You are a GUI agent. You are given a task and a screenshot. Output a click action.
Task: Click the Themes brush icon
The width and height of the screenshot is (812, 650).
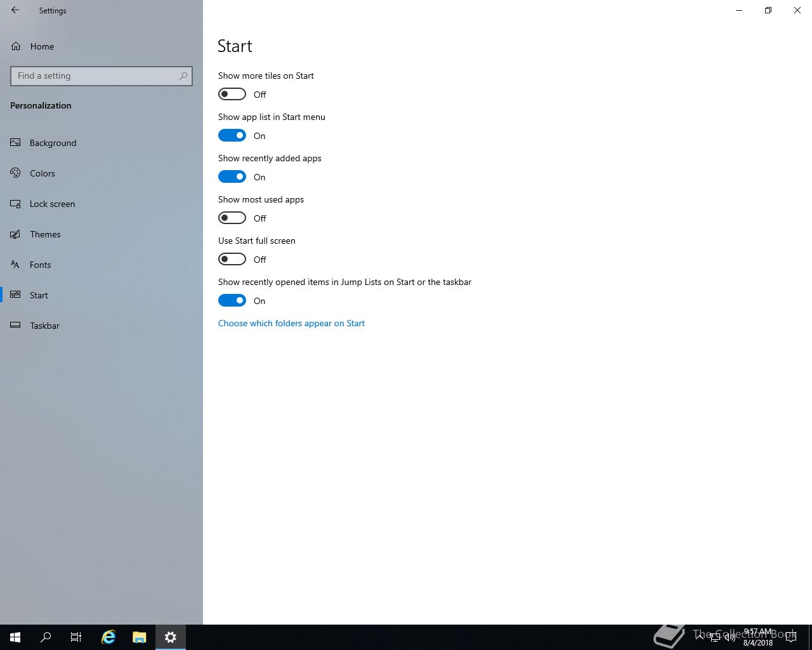pyautogui.click(x=16, y=234)
